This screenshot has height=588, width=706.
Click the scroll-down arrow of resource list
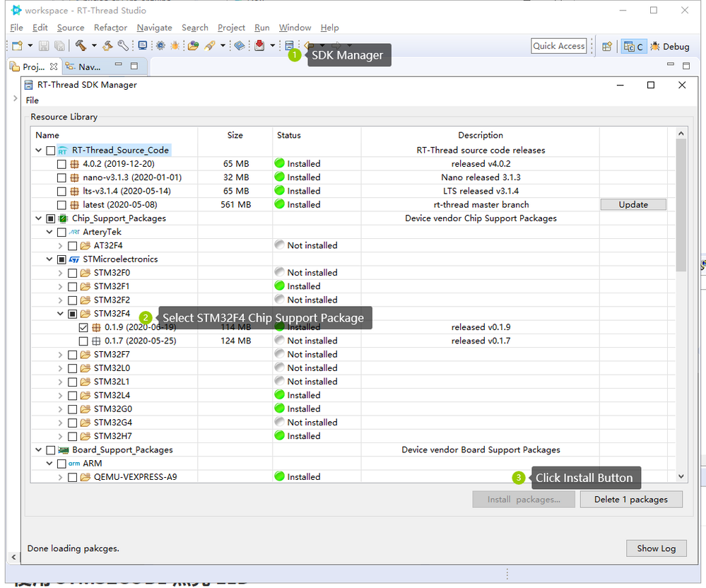coord(681,476)
